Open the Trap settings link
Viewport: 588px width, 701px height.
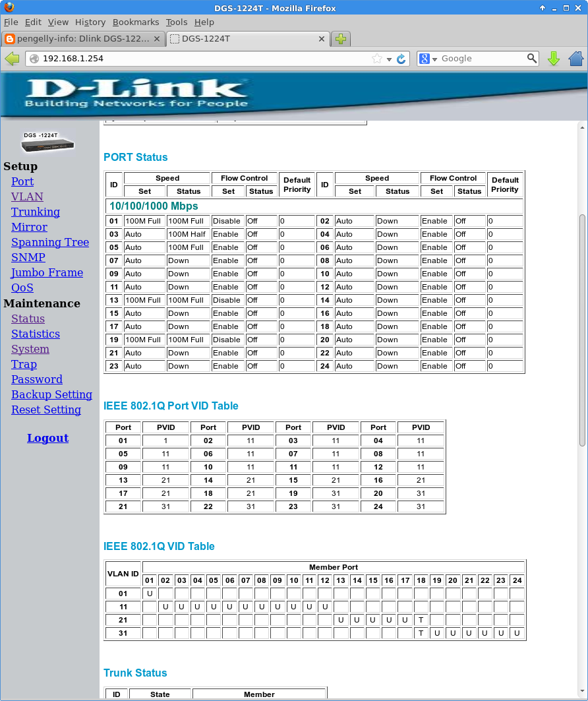click(x=24, y=365)
